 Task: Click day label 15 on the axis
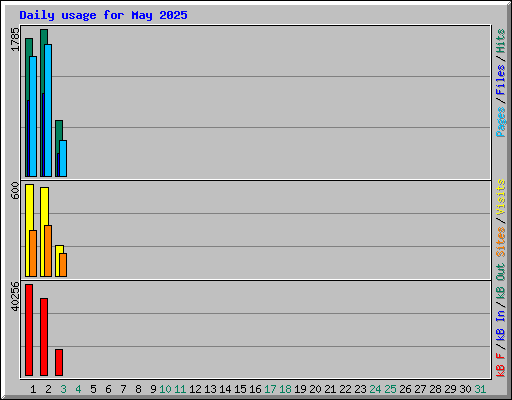pyautogui.click(x=240, y=389)
